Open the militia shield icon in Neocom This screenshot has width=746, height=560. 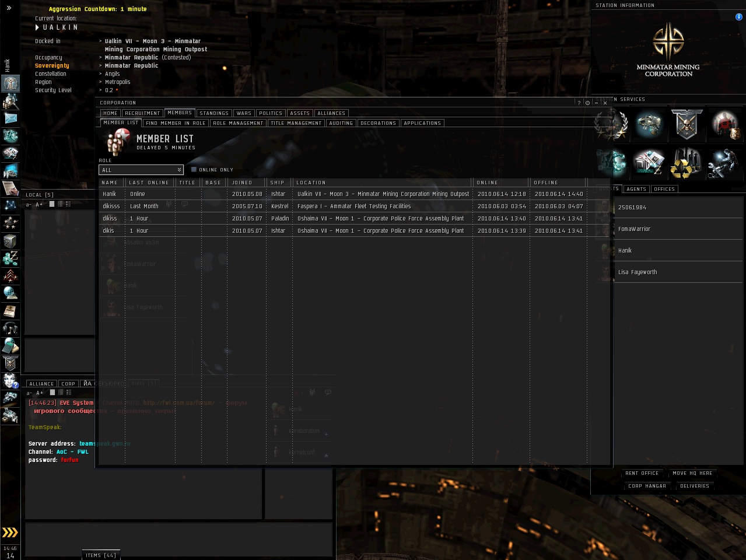pos(10,363)
